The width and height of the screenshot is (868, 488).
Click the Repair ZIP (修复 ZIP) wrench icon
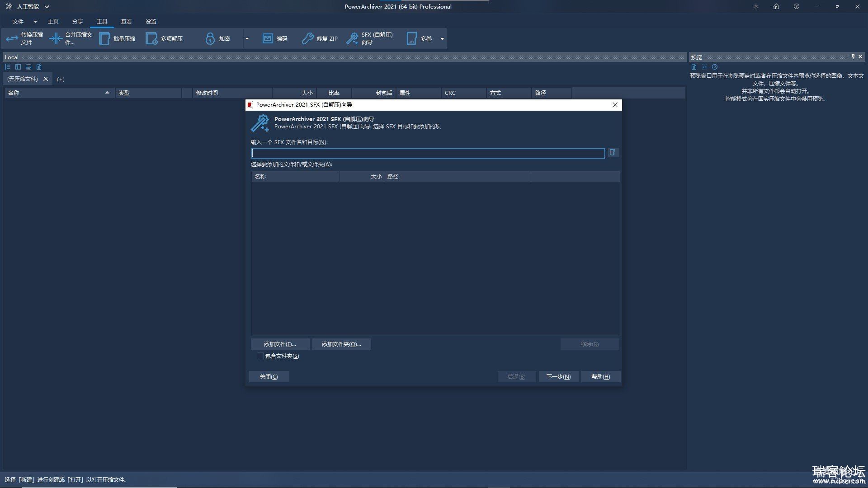(308, 39)
